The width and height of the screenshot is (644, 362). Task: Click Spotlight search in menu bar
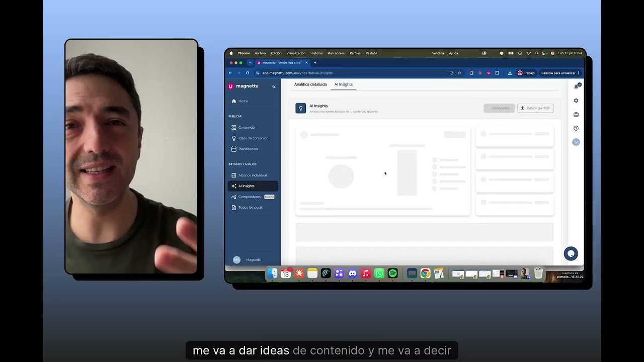(537, 53)
